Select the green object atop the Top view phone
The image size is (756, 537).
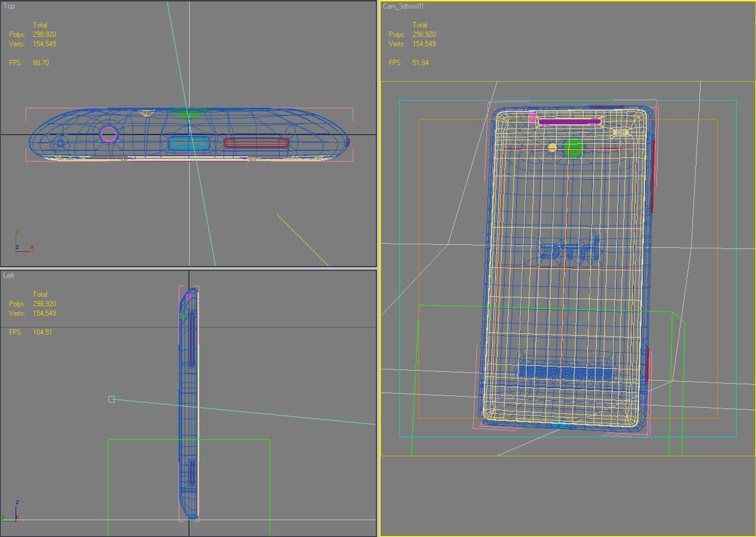[x=187, y=114]
